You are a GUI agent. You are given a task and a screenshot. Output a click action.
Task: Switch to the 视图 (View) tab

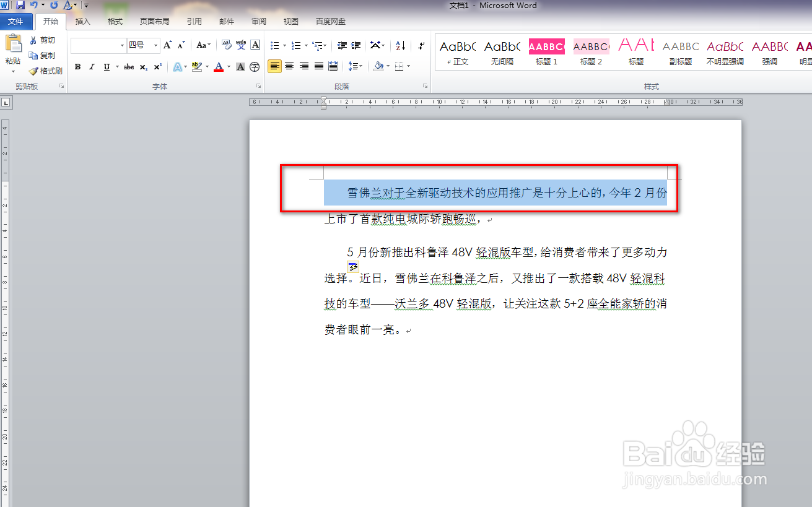coord(291,22)
